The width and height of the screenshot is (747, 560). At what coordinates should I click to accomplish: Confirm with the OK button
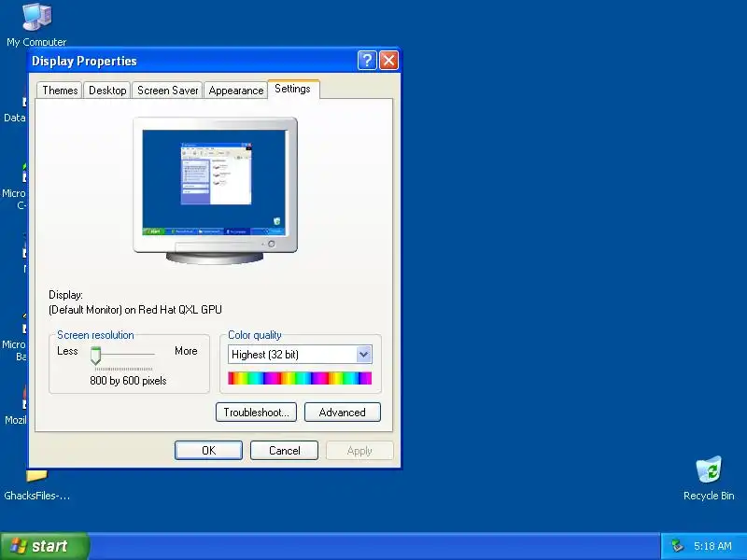coord(208,451)
